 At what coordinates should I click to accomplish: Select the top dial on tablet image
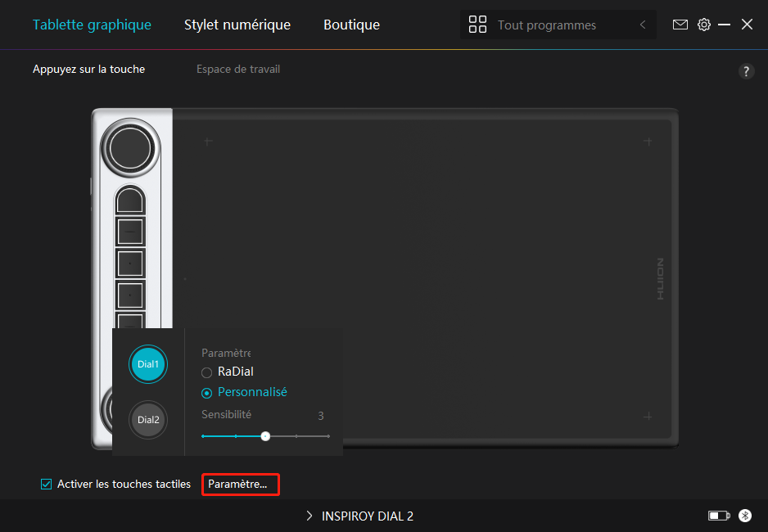point(130,148)
